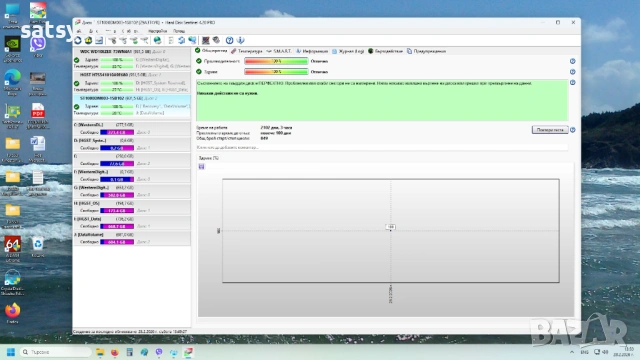Click the blue sync arrows toolbar icon
The width and height of the screenshot is (640, 360).
click(181, 40)
